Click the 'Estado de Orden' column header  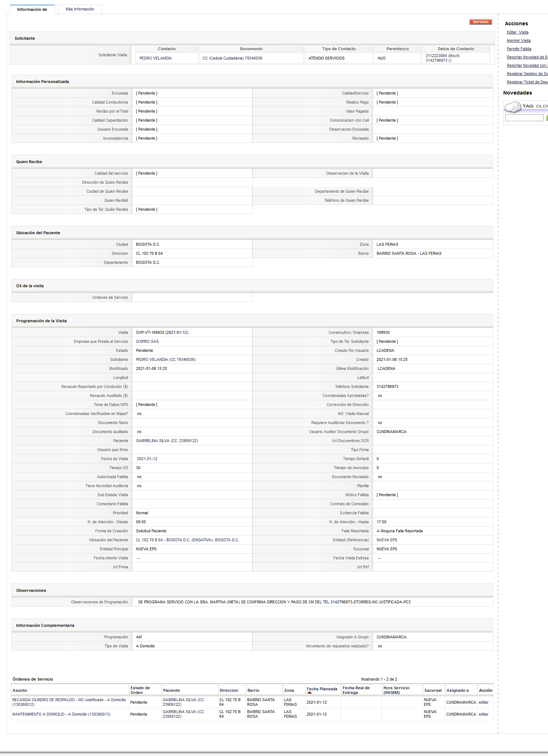click(140, 690)
